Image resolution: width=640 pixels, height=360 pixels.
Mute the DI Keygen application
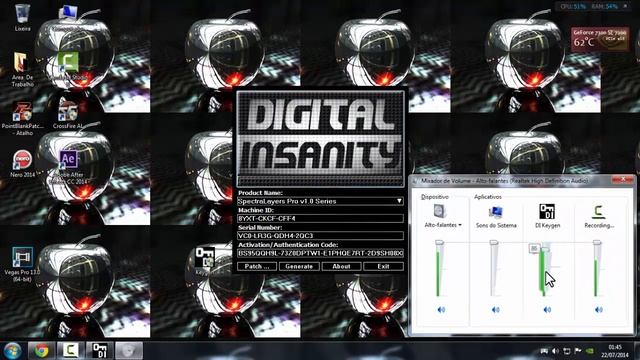[x=547, y=310]
